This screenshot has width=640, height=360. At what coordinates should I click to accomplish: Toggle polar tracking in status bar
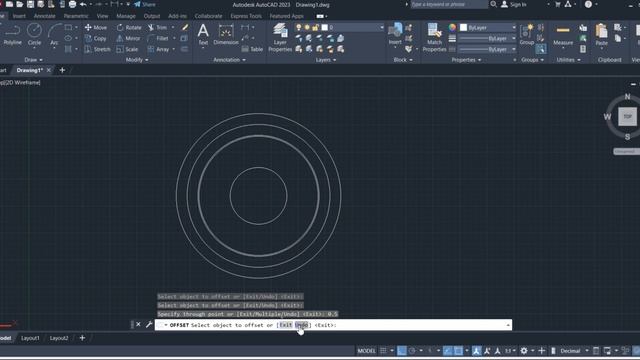tap(412, 351)
